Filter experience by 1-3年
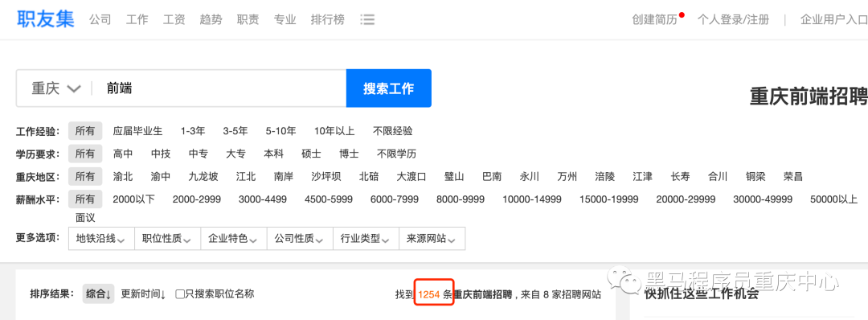 coord(193,131)
